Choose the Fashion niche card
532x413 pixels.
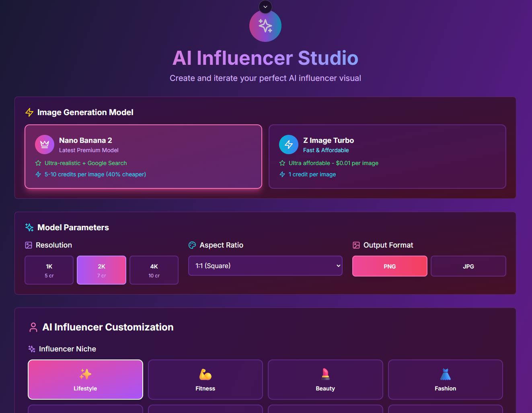pyautogui.click(x=445, y=380)
